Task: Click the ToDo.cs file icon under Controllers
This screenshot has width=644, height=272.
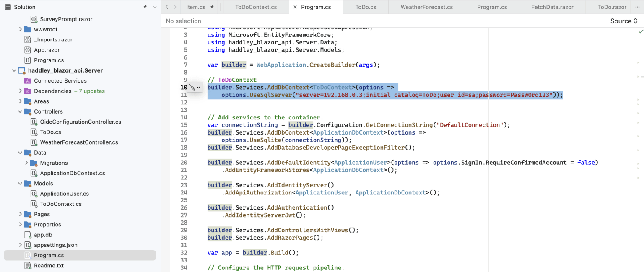Action: pos(34,132)
